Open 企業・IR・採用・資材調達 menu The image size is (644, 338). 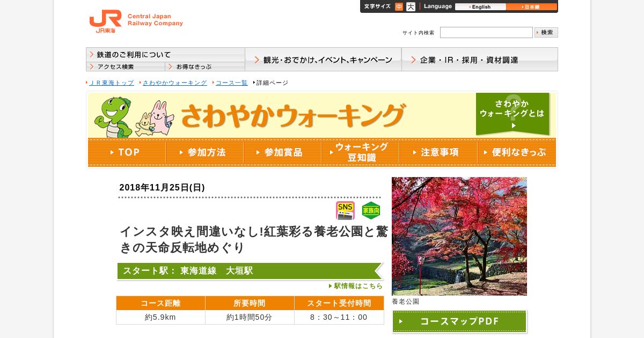click(x=480, y=59)
